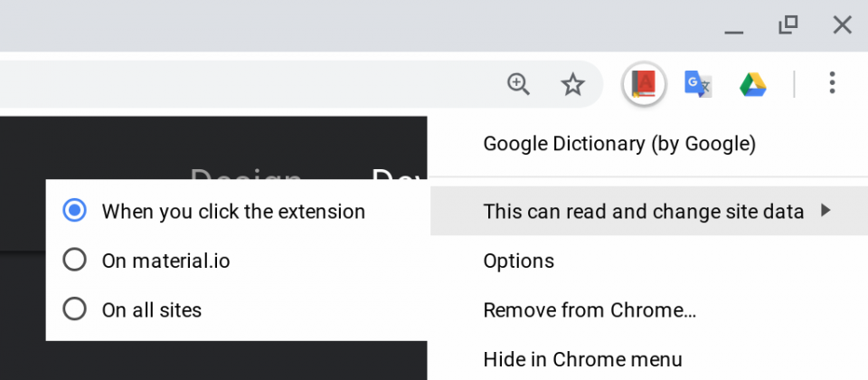Select the "On material.io" radio button
868x380 pixels.
74,260
